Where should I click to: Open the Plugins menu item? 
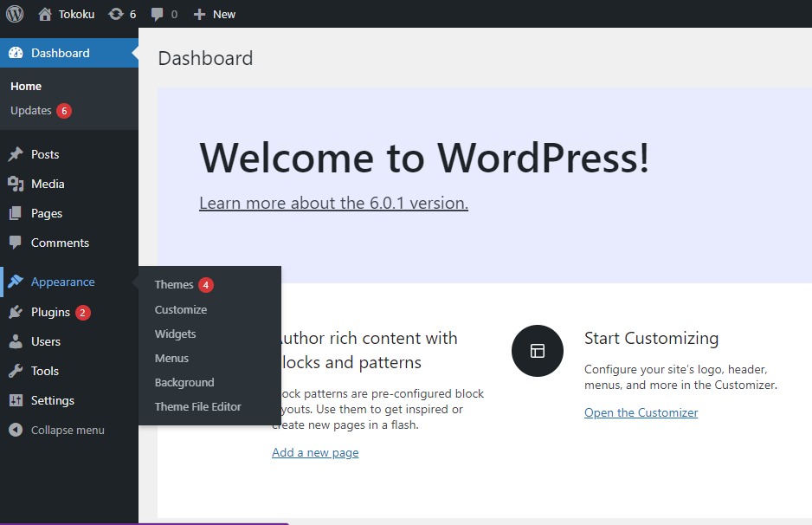coord(69,312)
